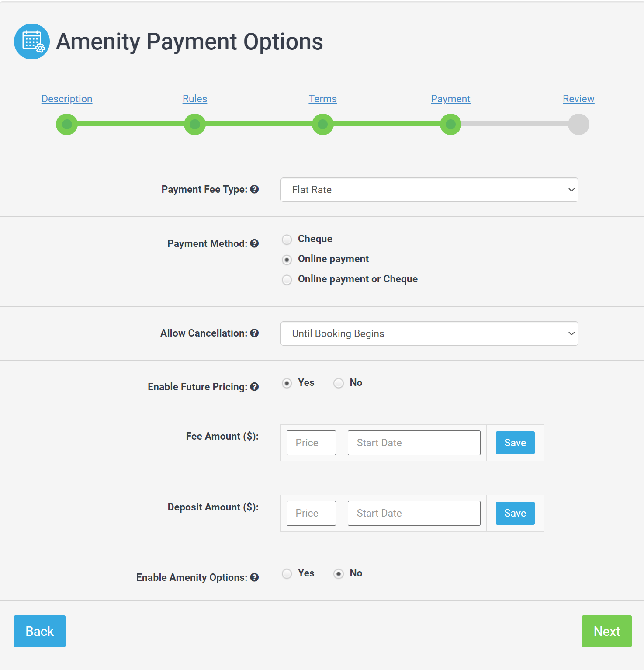
Task: Click the Next button
Action: point(606,631)
